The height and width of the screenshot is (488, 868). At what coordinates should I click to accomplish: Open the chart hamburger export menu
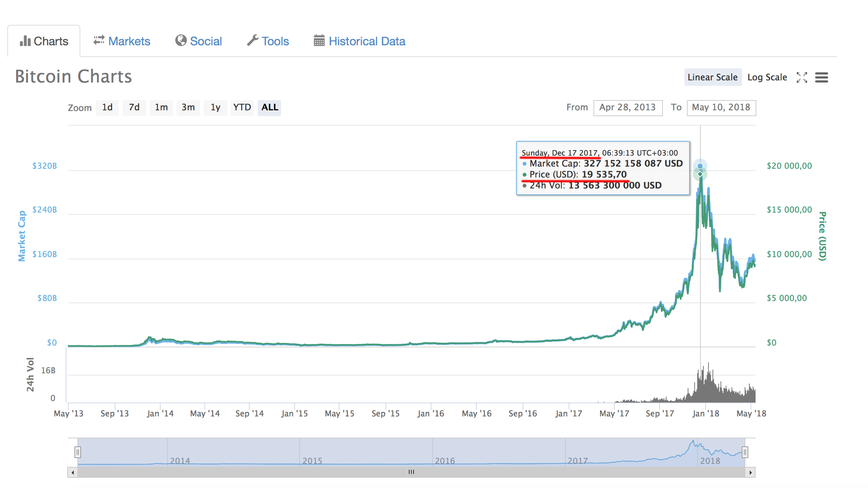[822, 77]
